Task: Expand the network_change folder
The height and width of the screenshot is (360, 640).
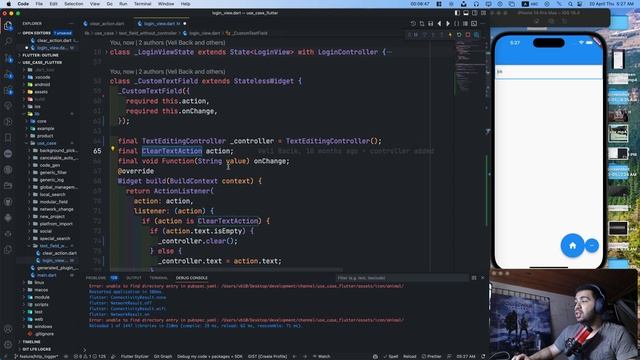Action: pyautogui.click(x=56, y=209)
